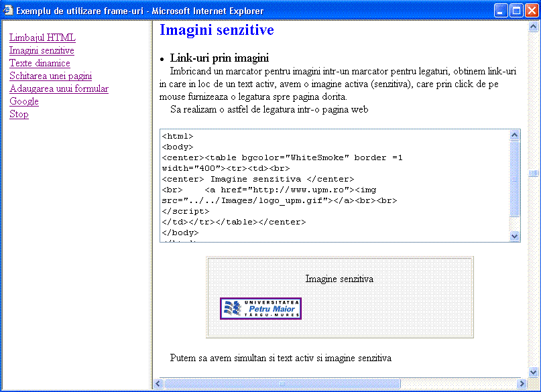This screenshot has width=541, height=392.
Task: Maximize the Internet Explorer window
Action: [516, 11]
